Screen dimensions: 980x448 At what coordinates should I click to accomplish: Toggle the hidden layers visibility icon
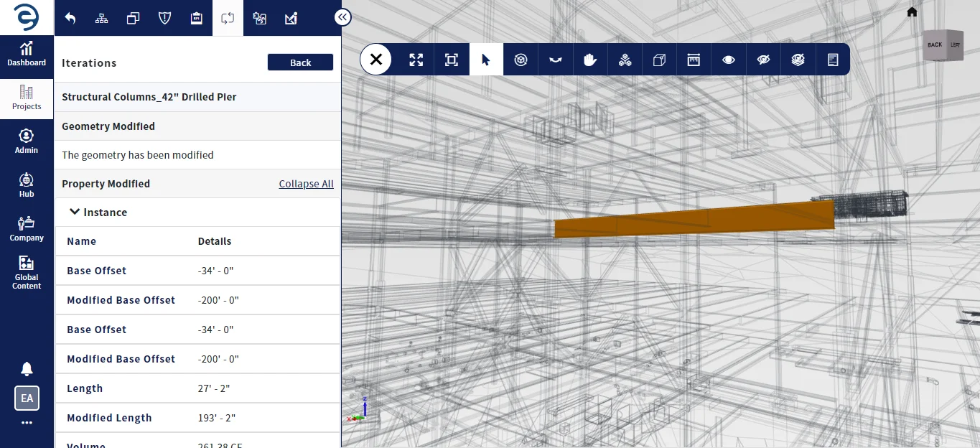[x=798, y=60]
